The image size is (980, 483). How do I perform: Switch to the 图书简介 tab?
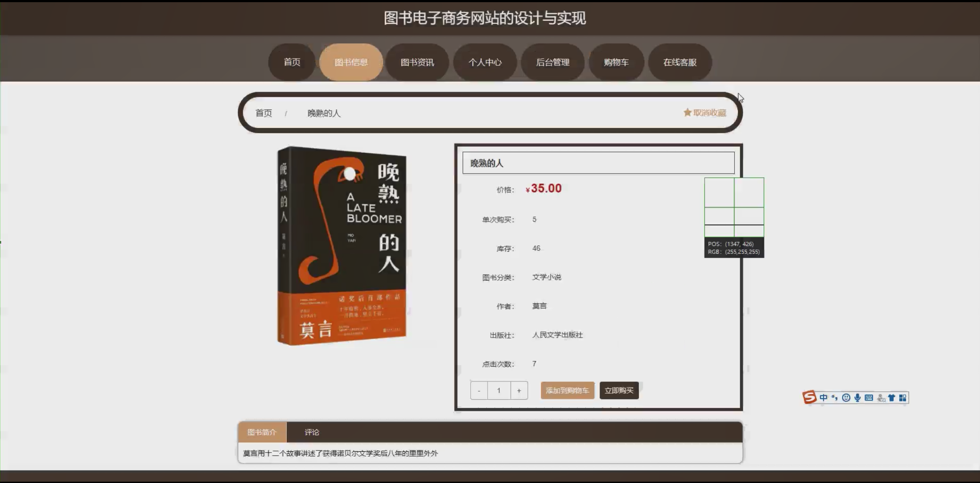(262, 432)
